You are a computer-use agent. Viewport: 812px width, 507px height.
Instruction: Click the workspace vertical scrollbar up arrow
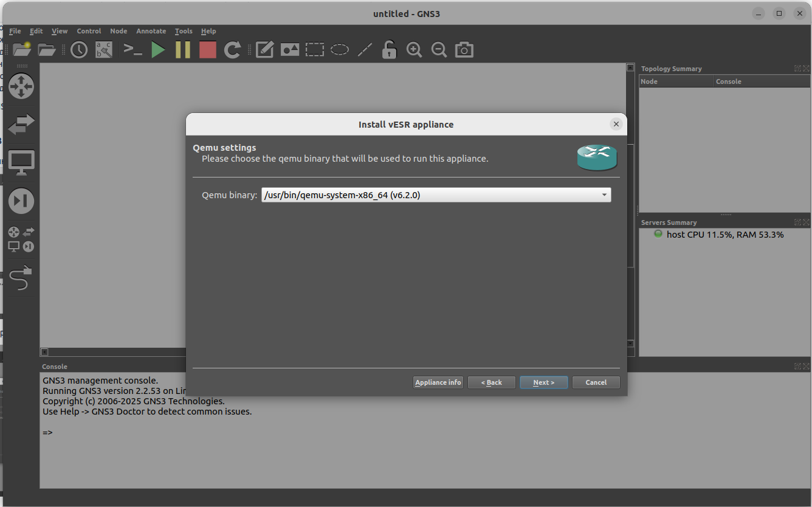click(630, 67)
